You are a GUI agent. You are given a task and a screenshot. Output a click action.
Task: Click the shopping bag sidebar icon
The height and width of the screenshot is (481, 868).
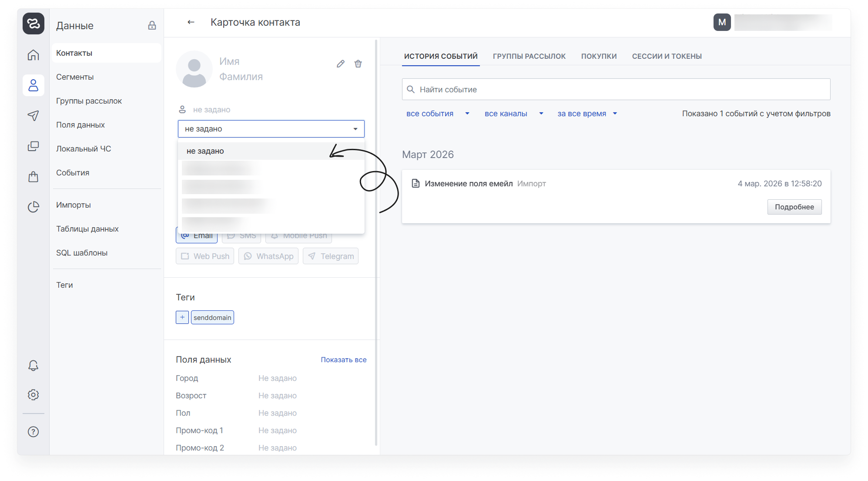click(34, 176)
